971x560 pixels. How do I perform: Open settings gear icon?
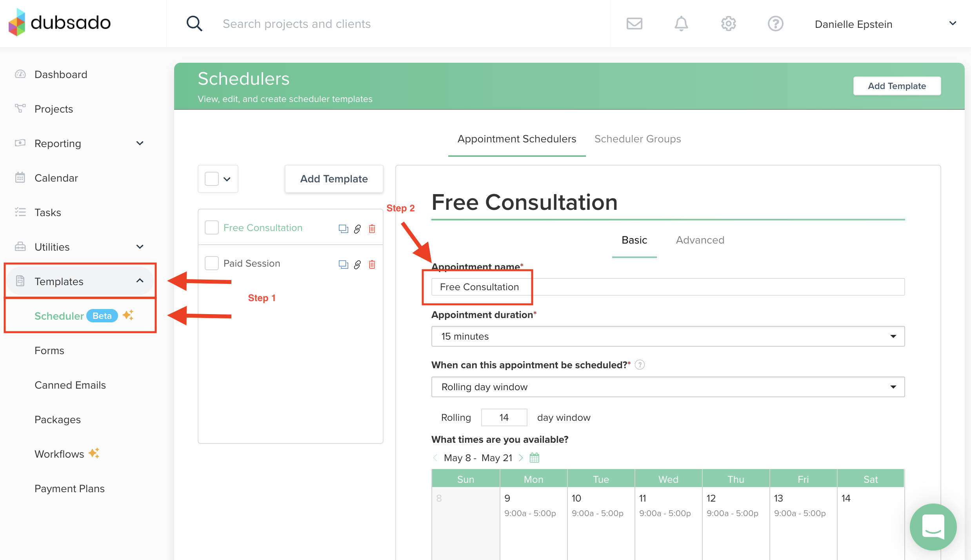click(728, 24)
